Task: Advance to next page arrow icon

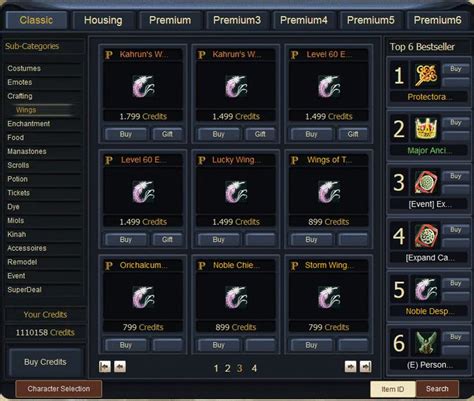Action: (x=350, y=367)
